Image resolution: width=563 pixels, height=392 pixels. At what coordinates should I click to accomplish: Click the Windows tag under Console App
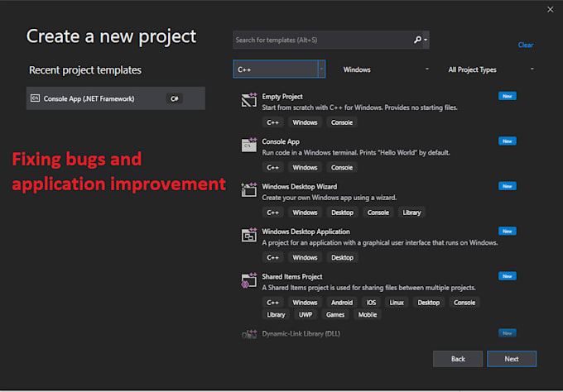pos(305,168)
